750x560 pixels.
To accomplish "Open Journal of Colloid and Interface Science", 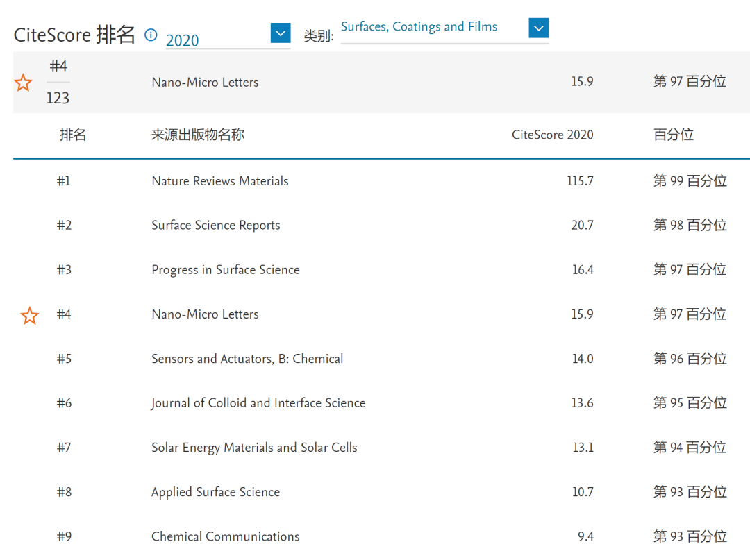I will [x=258, y=402].
